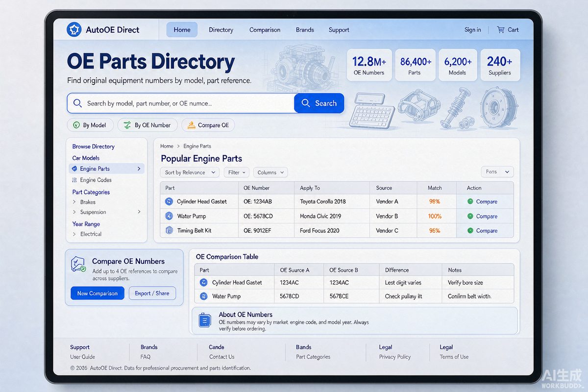
Task: Open the Support nav tab
Action: (339, 30)
